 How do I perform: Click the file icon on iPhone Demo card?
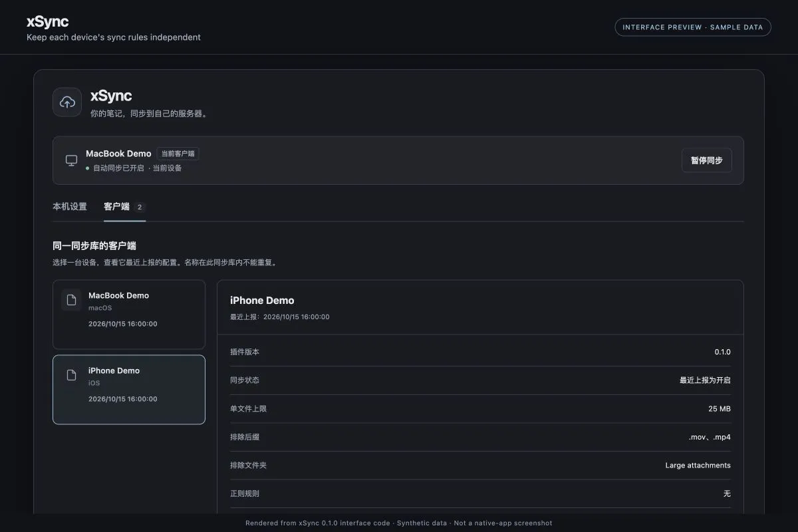pyautogui.click(x=71, y=375)
